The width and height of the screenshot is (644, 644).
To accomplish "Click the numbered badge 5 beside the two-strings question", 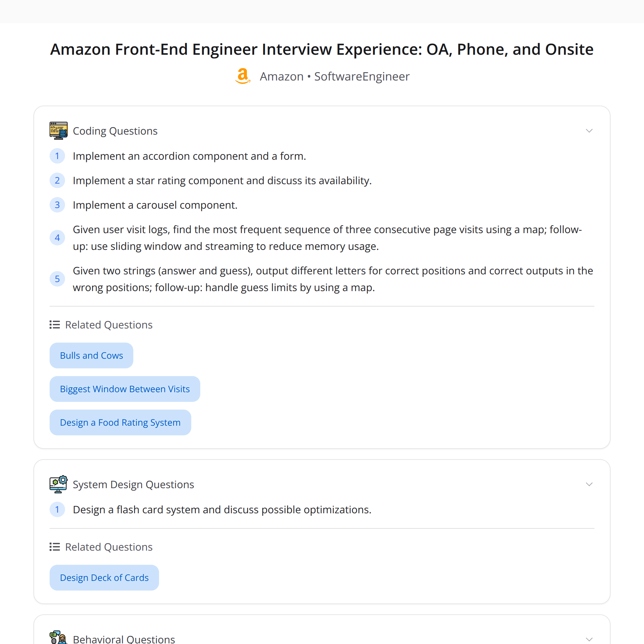I will coord(57,279).
